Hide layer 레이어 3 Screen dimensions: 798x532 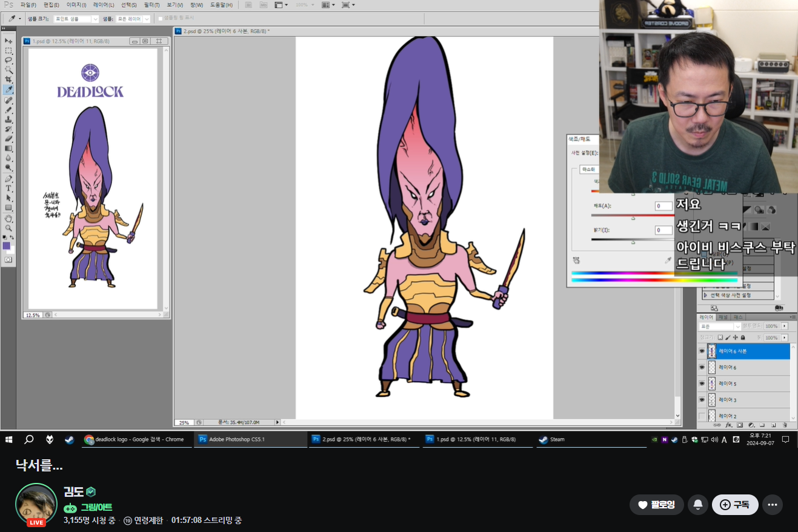click(702, 400)
